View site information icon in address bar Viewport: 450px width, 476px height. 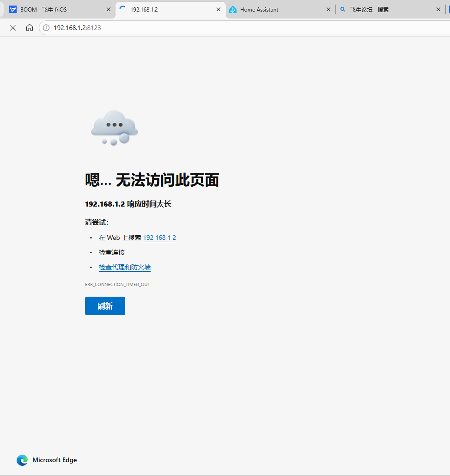(46, 28)
